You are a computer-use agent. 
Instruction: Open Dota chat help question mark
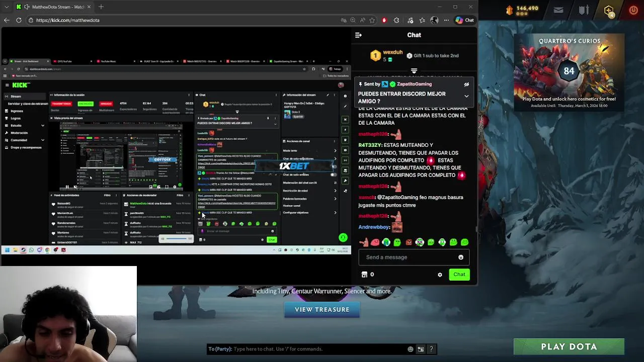431,349
